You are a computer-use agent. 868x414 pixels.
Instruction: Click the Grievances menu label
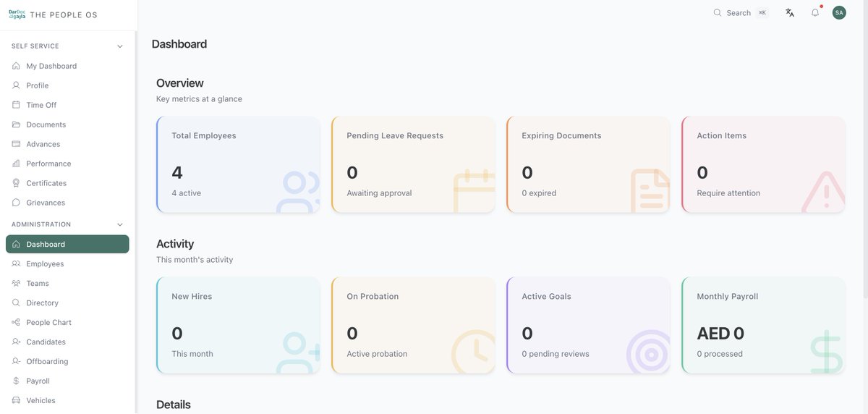point(46,203)
